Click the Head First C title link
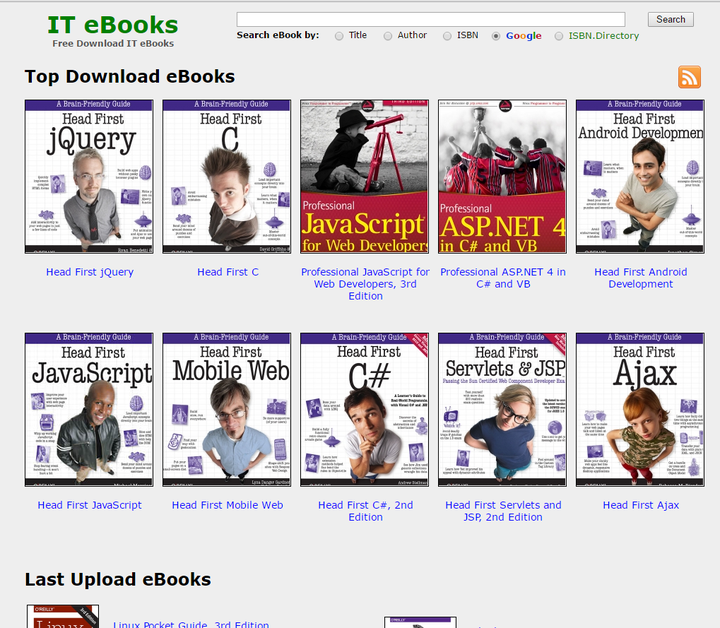 (228, 272)
